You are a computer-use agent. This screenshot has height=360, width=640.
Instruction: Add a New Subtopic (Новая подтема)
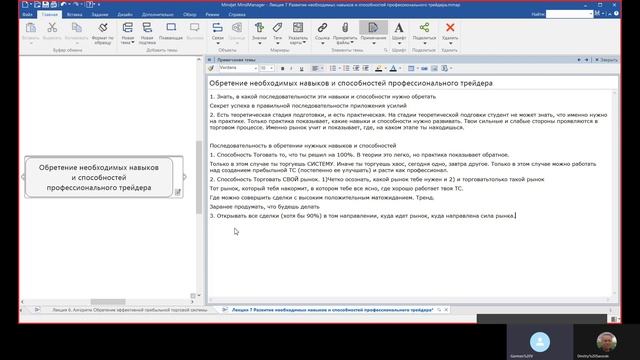[147, 28]
